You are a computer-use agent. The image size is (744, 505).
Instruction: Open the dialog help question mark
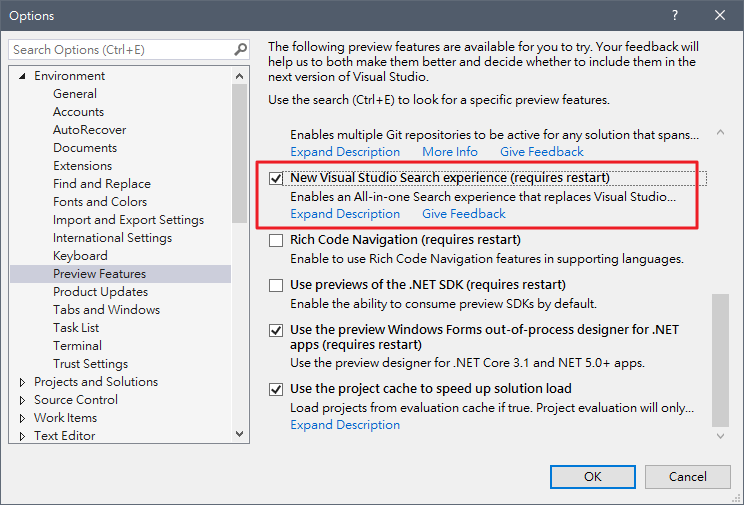point(674,15)
